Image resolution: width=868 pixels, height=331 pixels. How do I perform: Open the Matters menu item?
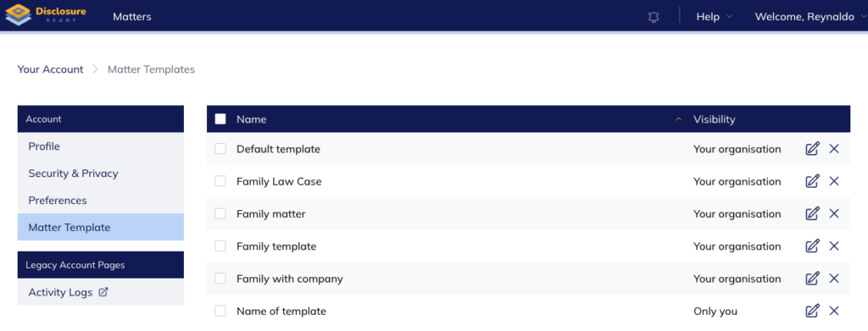(x=131, y=17)
